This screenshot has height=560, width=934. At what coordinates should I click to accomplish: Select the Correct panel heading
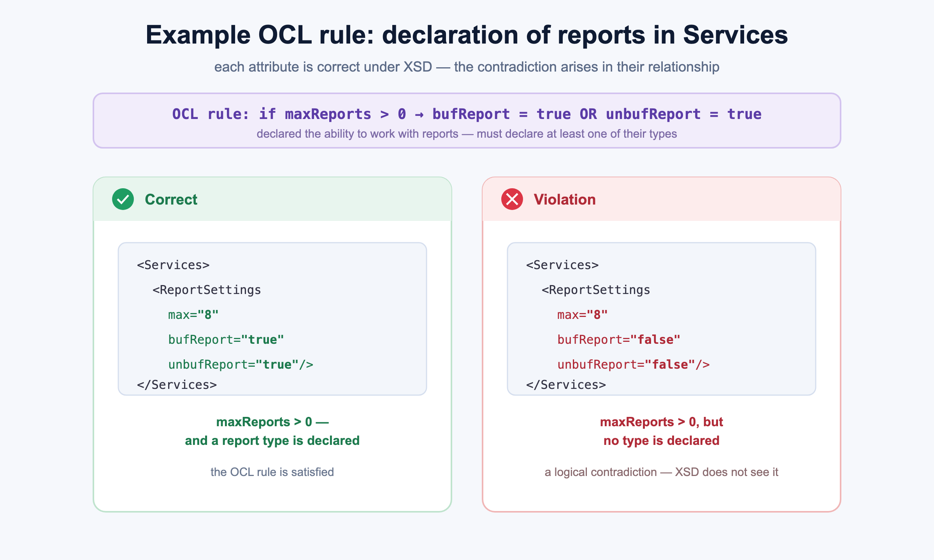pyautogui.click(x=171, y=199)
